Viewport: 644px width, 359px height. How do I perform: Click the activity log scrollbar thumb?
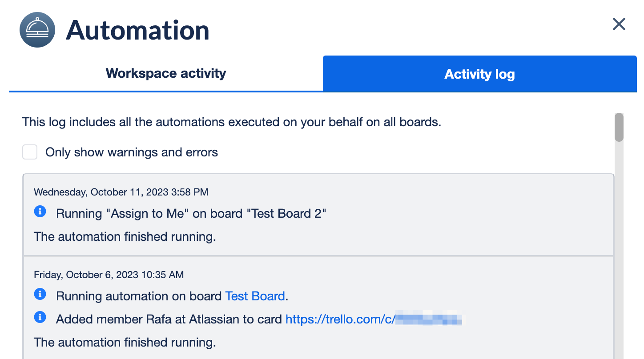click(x=619, y=128)
